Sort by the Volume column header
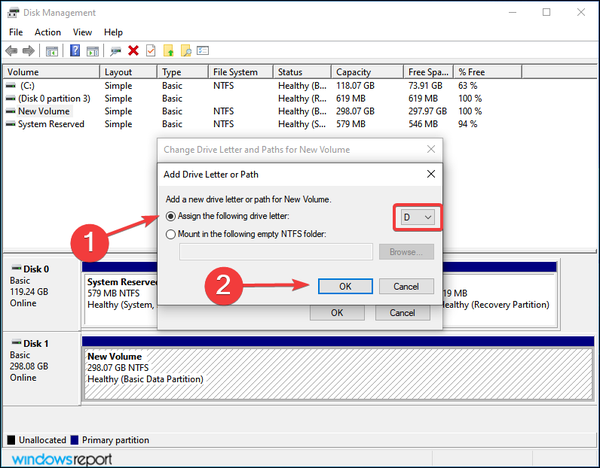The width and height of the screenshot is (600, 468). click(x=51, y=72)
